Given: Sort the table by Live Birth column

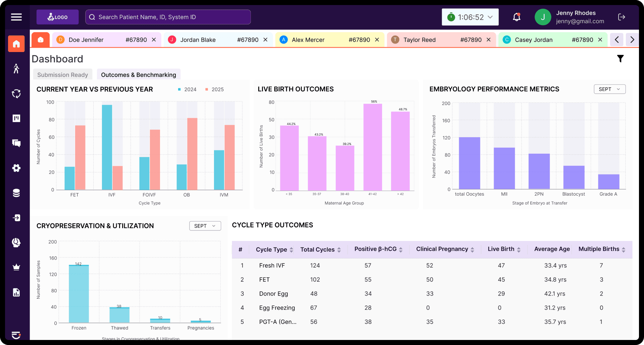Looking at the screenshot, I should pyautogui.click(x=519, y=249).
